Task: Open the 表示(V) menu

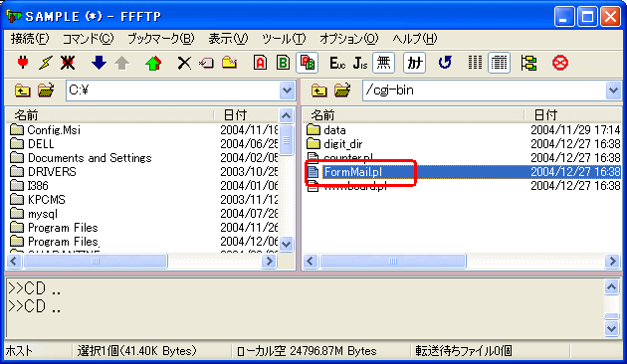Action: click(228, 39)
